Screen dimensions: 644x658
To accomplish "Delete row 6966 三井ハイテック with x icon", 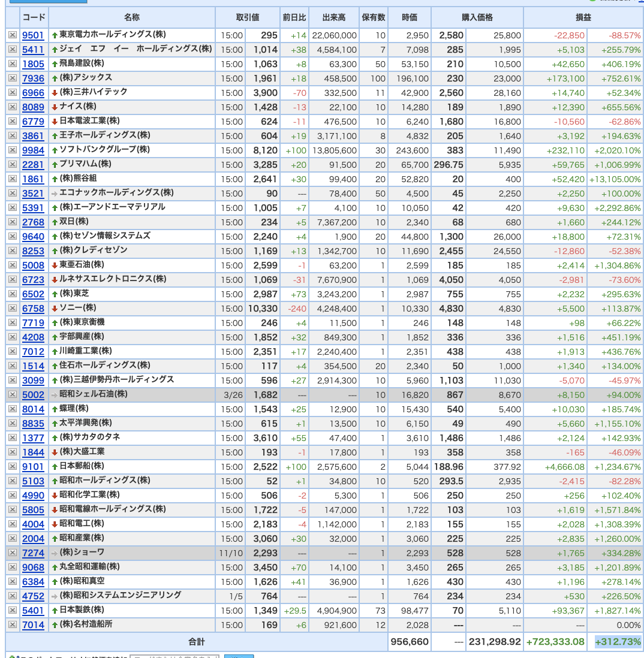I will click(x=13, y=93).
